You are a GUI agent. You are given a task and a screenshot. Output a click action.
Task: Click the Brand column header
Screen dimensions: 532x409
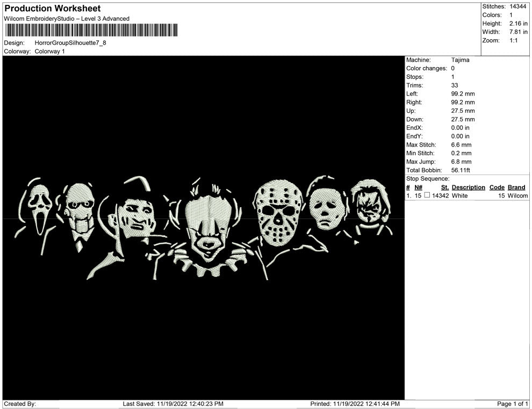[516, 187]
